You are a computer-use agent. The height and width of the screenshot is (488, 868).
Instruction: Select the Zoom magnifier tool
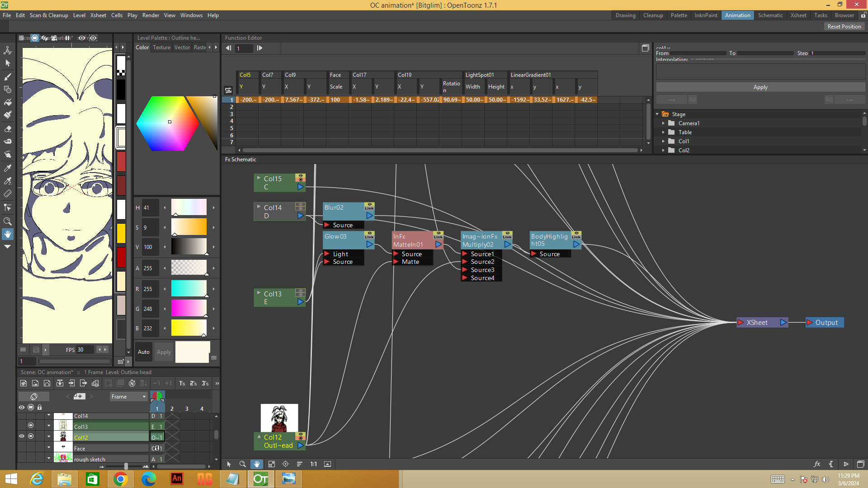pyautogui.click(x=8, y=221)
